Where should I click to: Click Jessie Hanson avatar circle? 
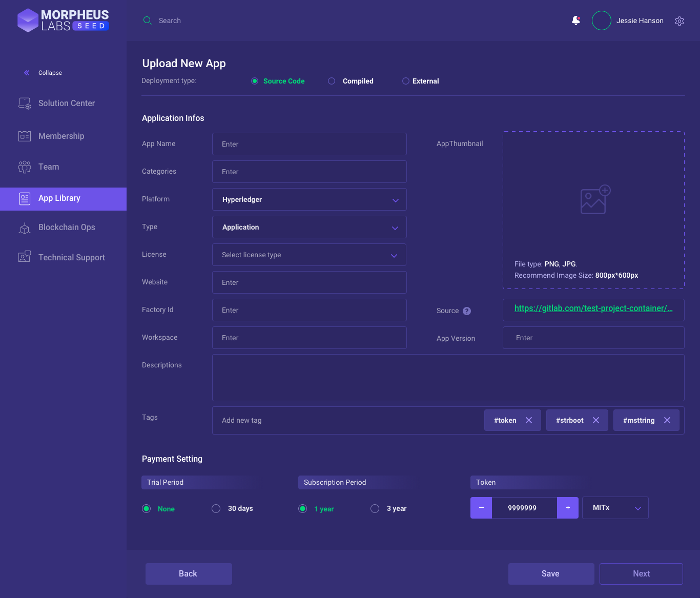click(602, 20)
